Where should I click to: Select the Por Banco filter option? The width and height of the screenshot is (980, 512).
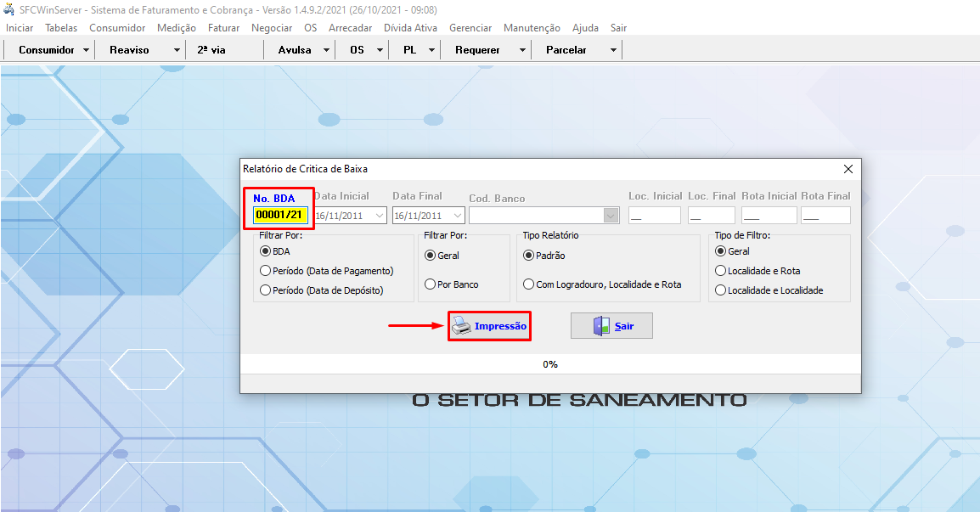pyautogui.click(x=431, y=284)
